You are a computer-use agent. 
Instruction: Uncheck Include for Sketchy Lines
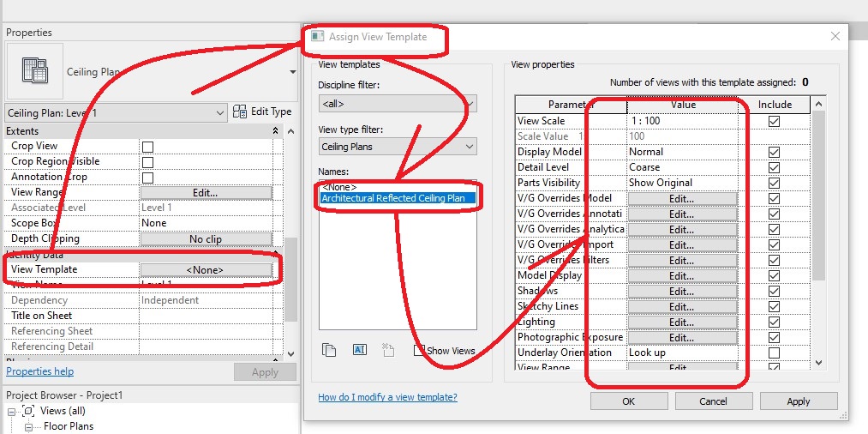click(774, 306)
